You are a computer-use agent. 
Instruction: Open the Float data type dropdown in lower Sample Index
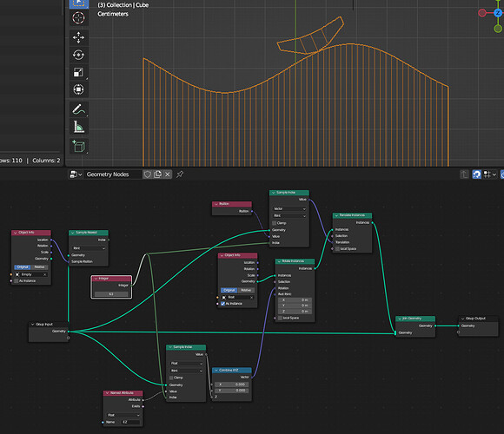pyautogui.click(x=186, y=364)
